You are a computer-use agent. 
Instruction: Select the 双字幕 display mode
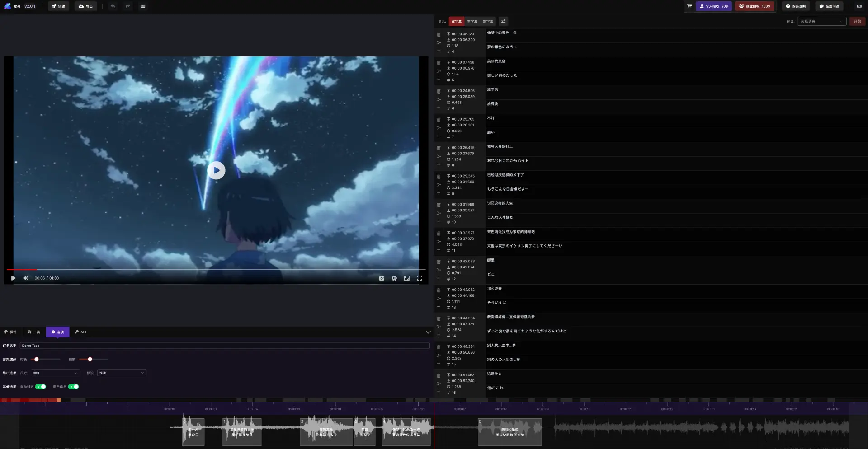click(x=456, y=21)
